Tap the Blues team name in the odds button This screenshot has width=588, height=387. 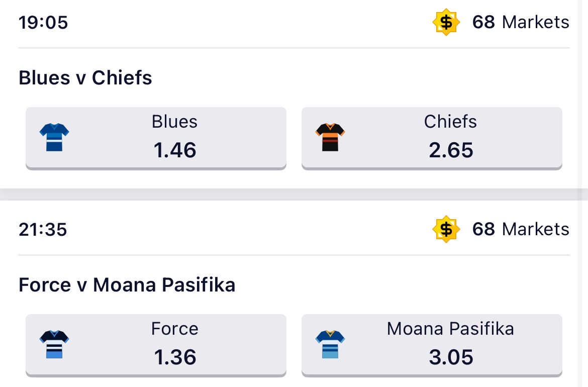tap(175, 122)
